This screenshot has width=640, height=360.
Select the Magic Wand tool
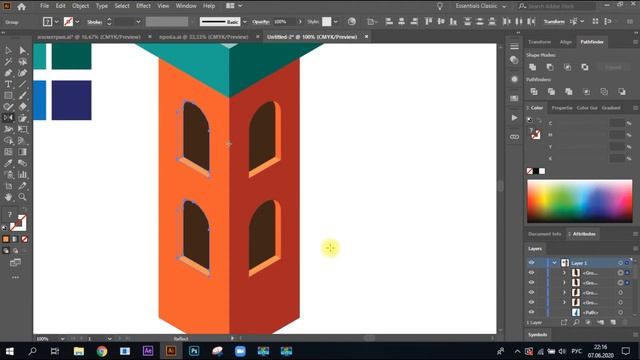[x=8, y=62]
